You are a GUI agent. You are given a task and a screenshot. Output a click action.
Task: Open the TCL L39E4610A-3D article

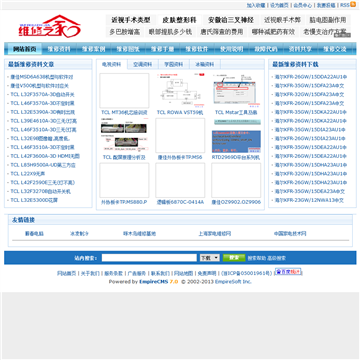(x=43, y=121)
